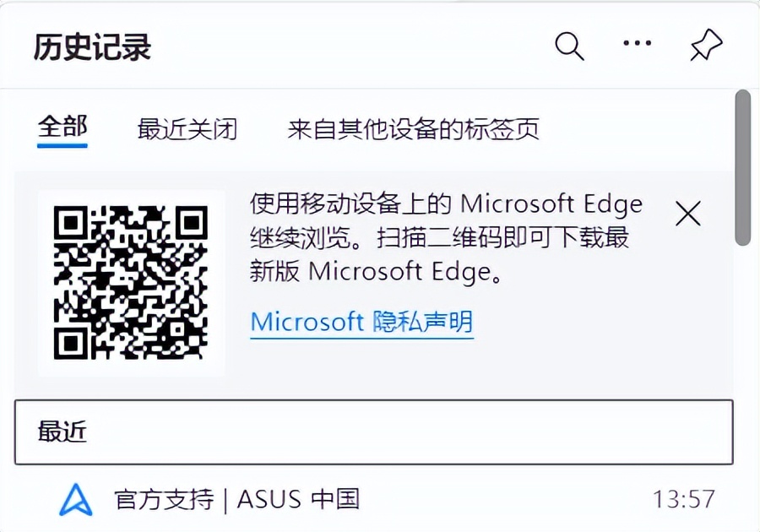The width and height of the screenshot is (760, 532).
Task: Dismiss the Microsoft Edge download promo
Action: tap(688, 214)
